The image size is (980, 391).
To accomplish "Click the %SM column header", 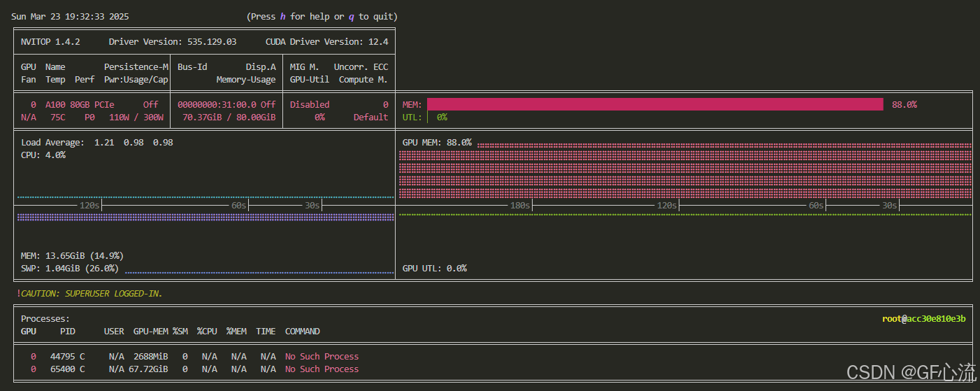I will point(180,332).
